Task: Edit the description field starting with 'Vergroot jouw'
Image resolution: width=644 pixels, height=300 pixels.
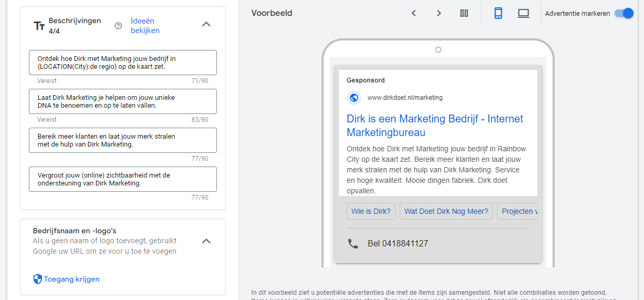Action: 123,179
